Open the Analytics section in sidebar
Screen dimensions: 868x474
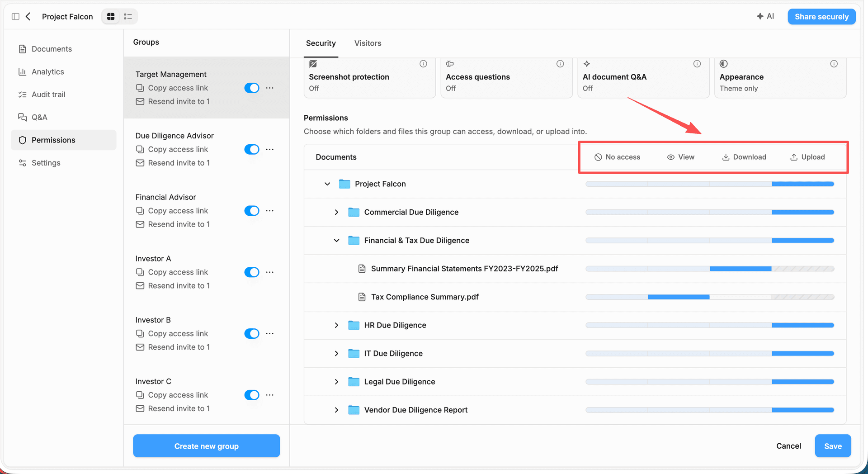pyautogui.click(x=64, y=72)
